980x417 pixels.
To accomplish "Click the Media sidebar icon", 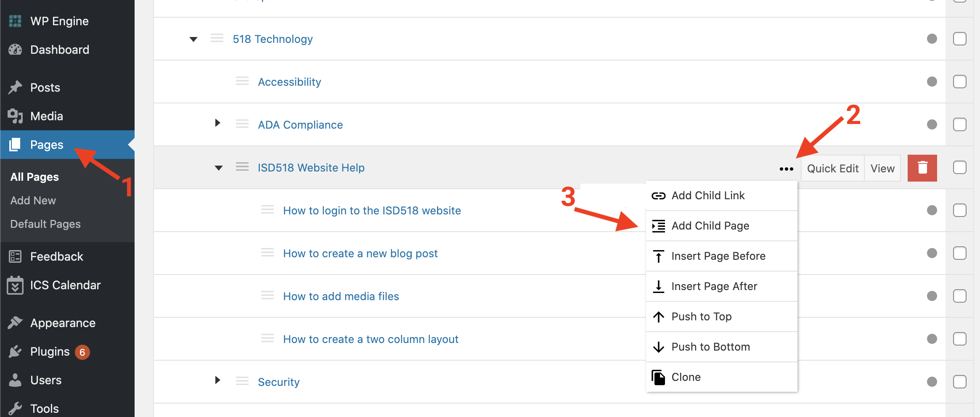I will click(x=15, y=116).
